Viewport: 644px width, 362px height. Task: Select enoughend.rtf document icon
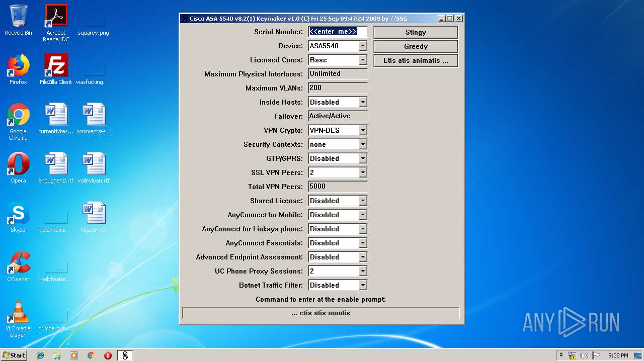pyautogui.click(x=56, y=168)
